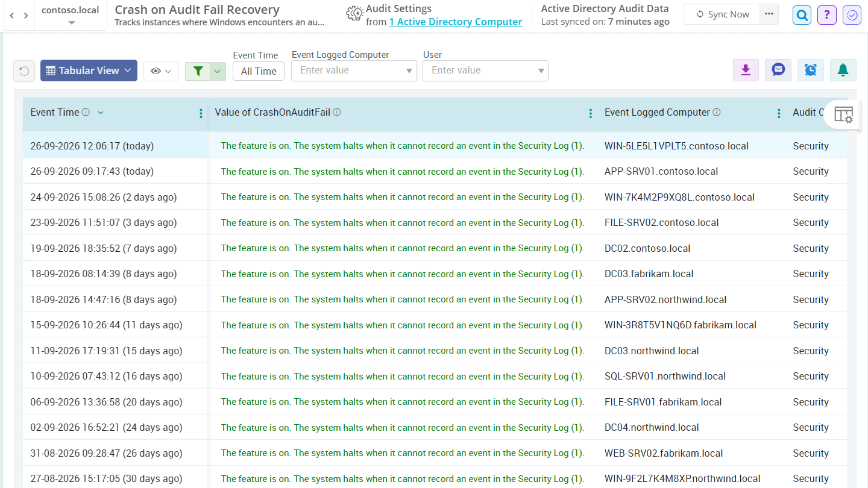Screen dimensions: 868x488
Task: Open the contoso.local domain dropdown
Action: [71, 15]
